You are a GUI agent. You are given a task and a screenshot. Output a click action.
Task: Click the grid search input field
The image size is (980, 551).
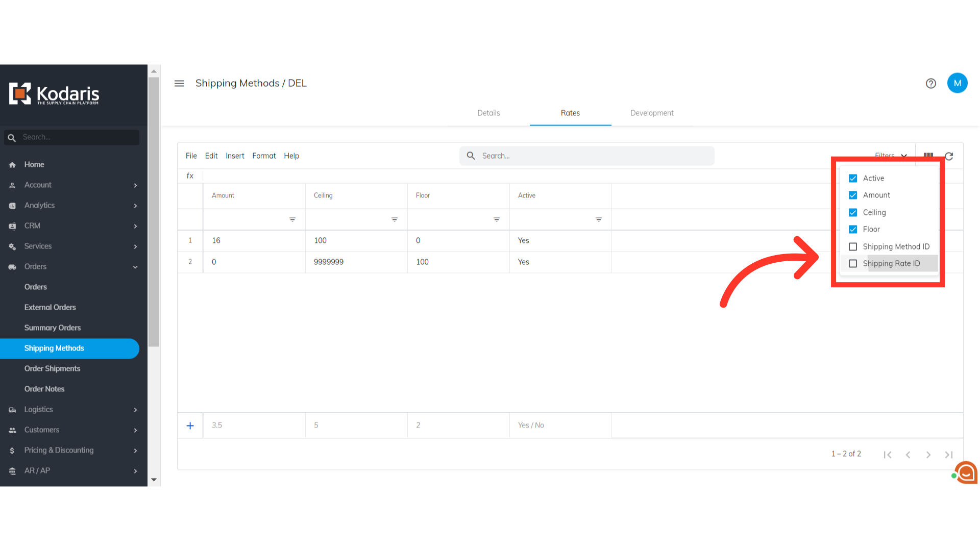tap(587, 156)
